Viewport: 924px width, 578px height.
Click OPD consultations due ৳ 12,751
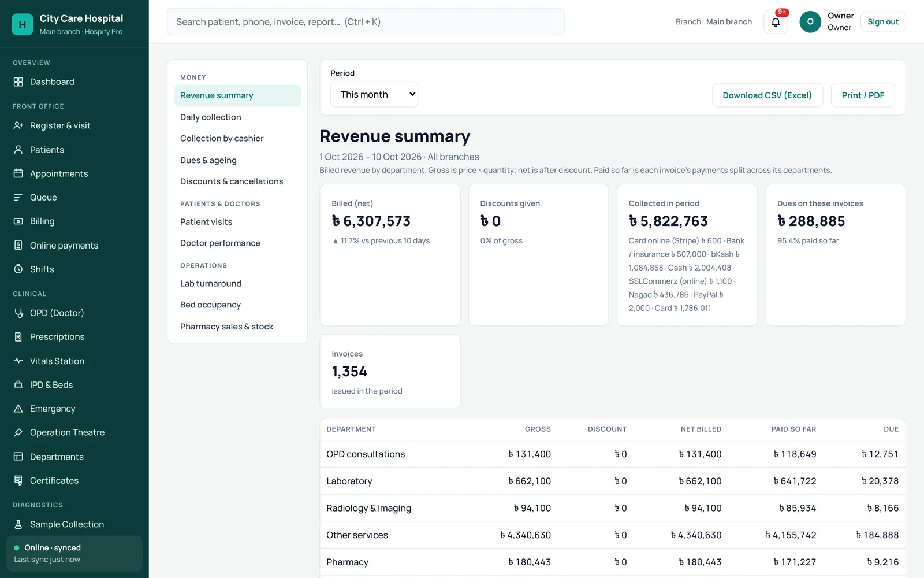pyautogui.click(x=880, y=454)
